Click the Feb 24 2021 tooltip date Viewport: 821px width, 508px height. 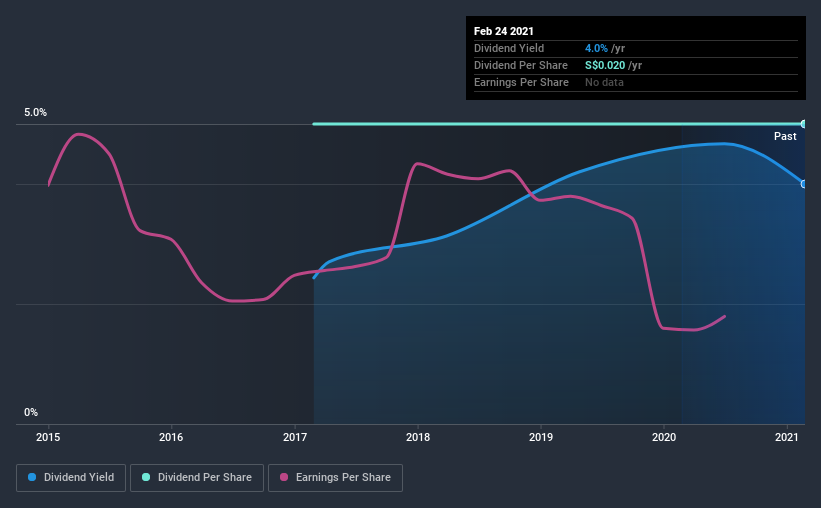click(504, 31)
